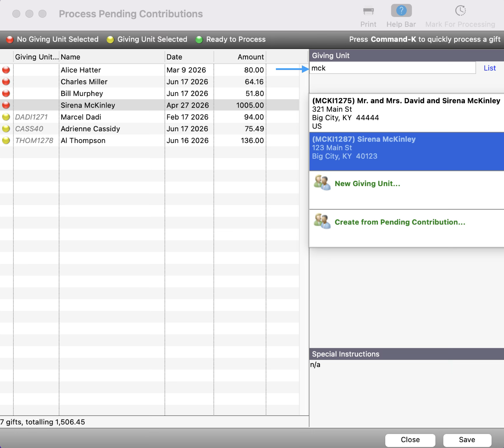Click the Save button
Image resolution: width=504 pixels, height=448 pixels.
pyautogui.click(x=467, y=440)
